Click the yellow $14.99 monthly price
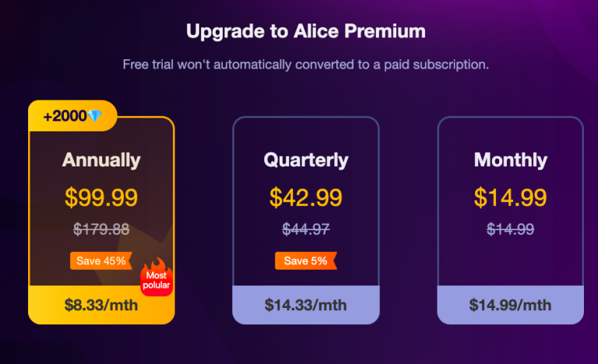Viewport: 598px width, 364px height. (x=510, y=198)
